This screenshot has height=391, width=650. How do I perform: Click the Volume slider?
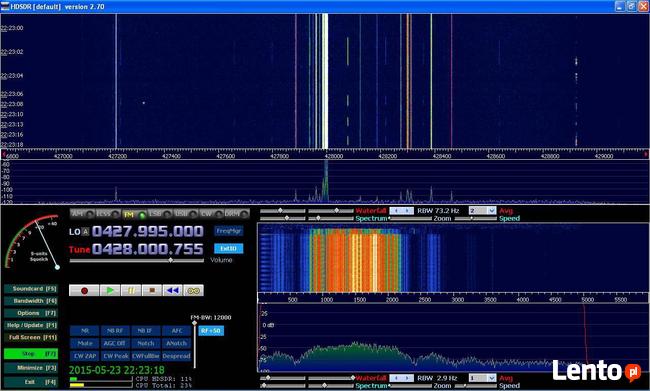137,260
